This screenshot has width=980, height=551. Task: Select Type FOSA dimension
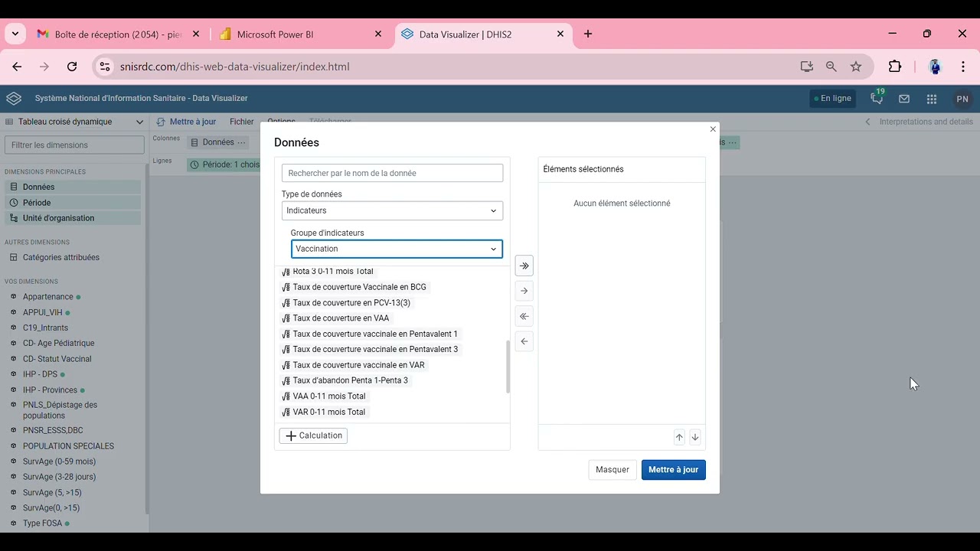[42, 523]
